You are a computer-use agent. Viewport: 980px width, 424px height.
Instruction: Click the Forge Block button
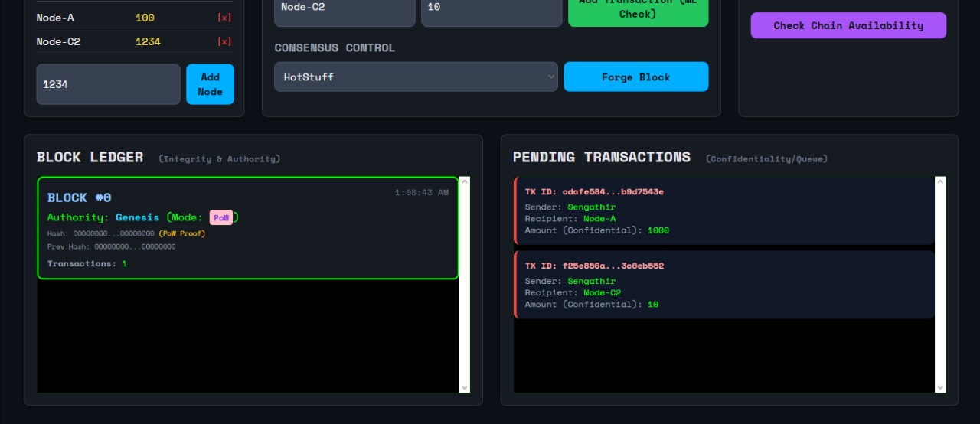(635, 77)
